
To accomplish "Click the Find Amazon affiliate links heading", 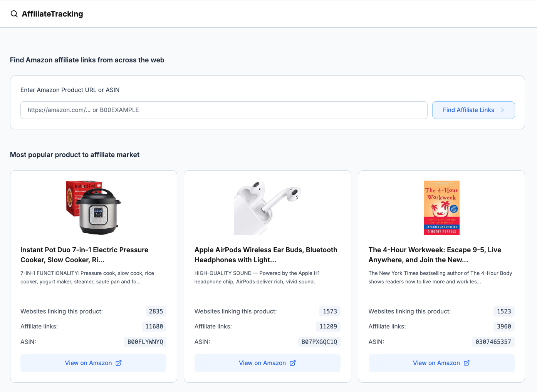I will (x=87, y=60).
